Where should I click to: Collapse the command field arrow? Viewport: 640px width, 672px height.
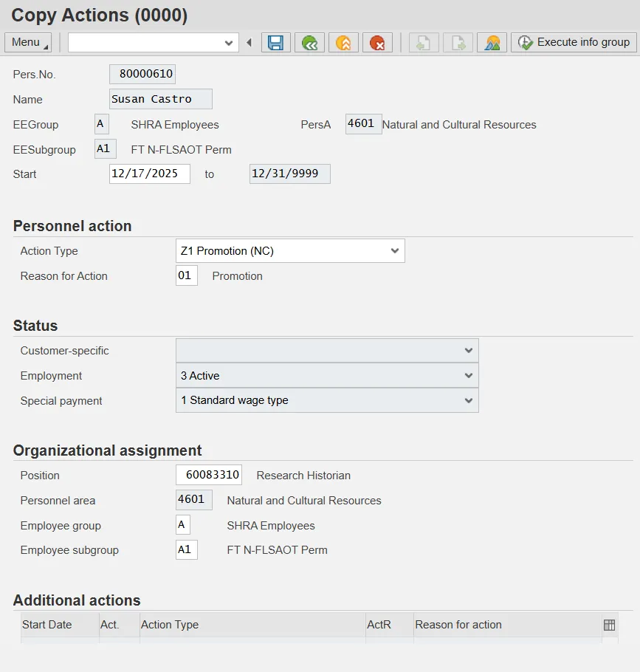click(x=249, y=43)
